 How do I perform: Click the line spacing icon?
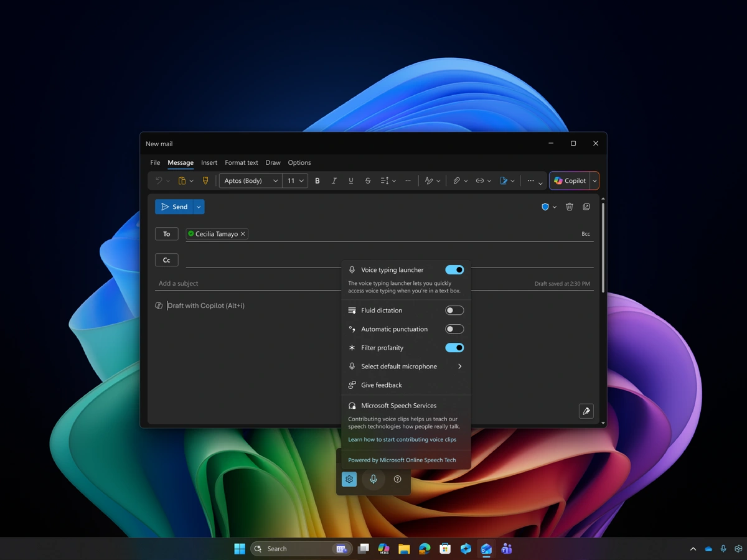click(385, 181)
